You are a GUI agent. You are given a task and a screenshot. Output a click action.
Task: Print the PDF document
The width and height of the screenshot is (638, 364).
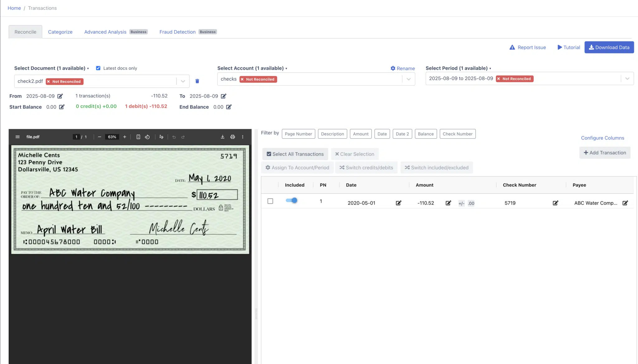(232, 137)
